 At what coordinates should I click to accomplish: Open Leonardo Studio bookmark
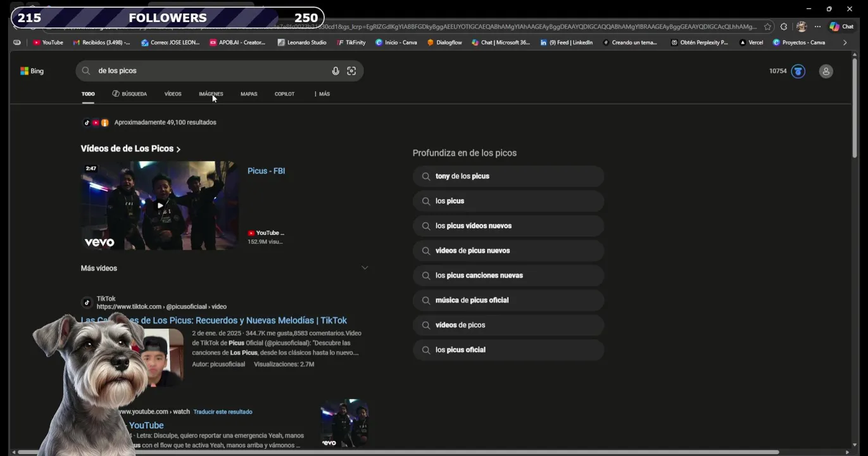click(x=302, y=42)
